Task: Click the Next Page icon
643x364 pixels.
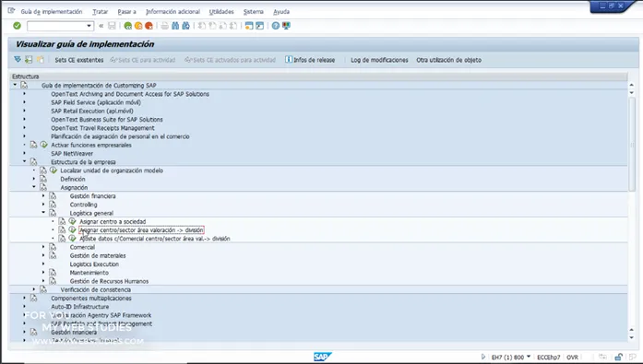Action: 222,26
